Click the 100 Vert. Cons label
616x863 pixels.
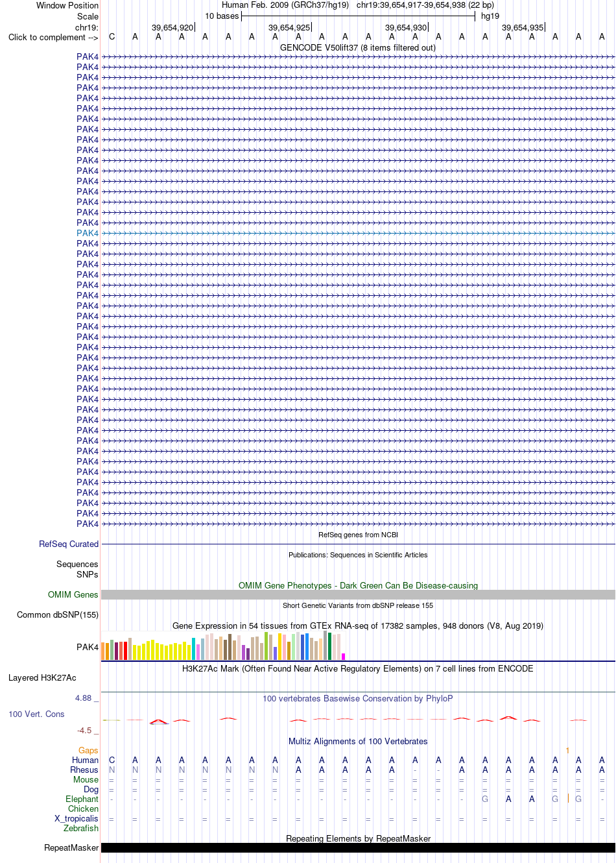[x=36, y=714]
